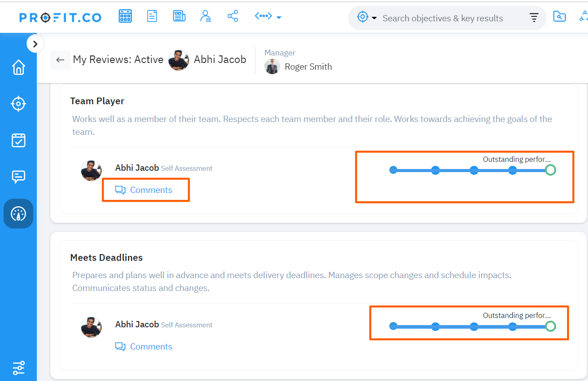Click the share nodes icon
588x381 pixels.
233,16
